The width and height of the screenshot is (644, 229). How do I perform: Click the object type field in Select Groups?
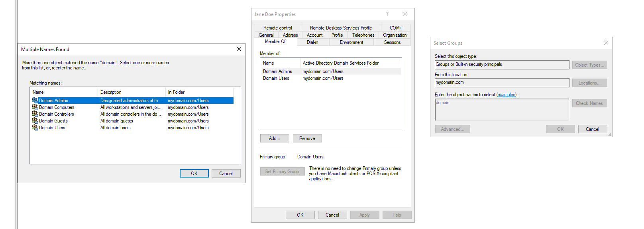[x=502, y=65]
